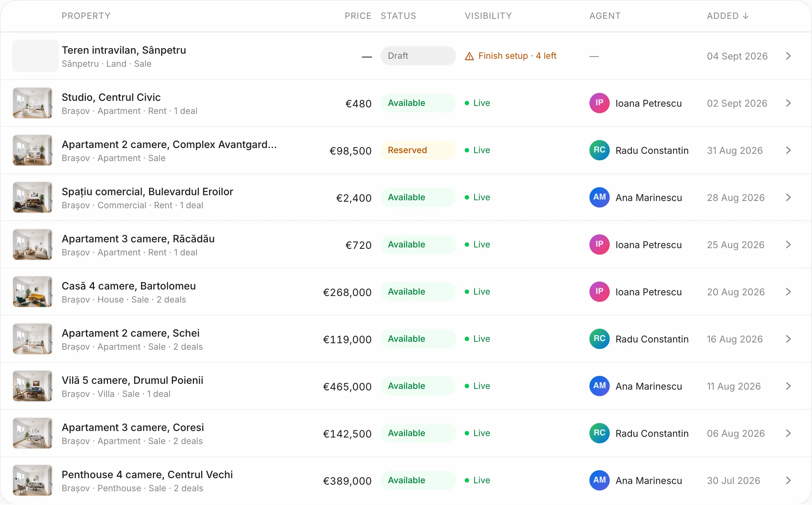Click agent name Radu Constantin in Coresi row
The height and width of the screenshot is (505, 812).
(652, 434)
